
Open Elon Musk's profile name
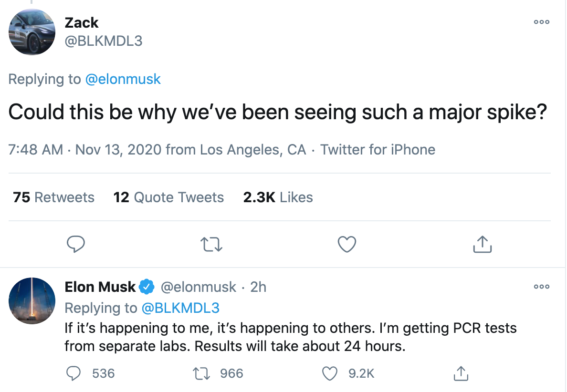100,287
